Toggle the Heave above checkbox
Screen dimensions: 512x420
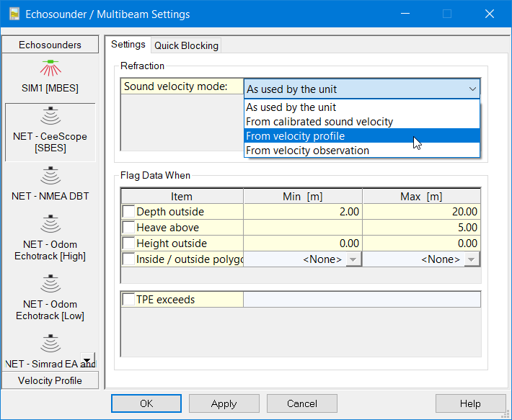(128, 228)
